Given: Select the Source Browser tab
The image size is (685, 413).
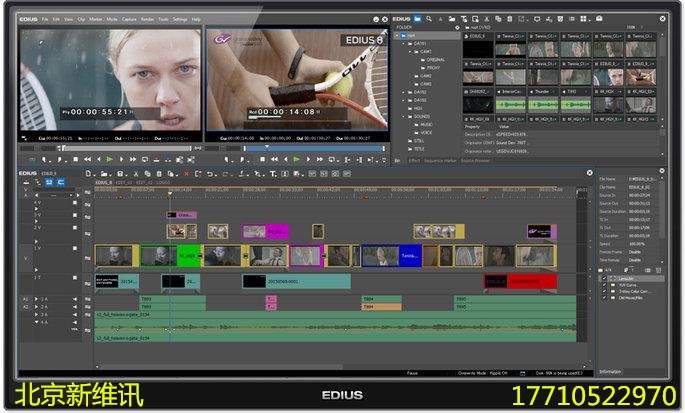Looking at the screenshot, I should click(x=475, y=161).
